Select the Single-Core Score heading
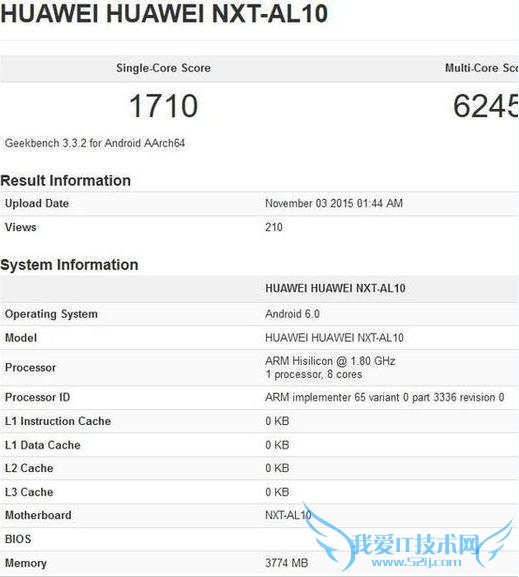The height and width of the screenshot is (577, 519). click(163, 68)
